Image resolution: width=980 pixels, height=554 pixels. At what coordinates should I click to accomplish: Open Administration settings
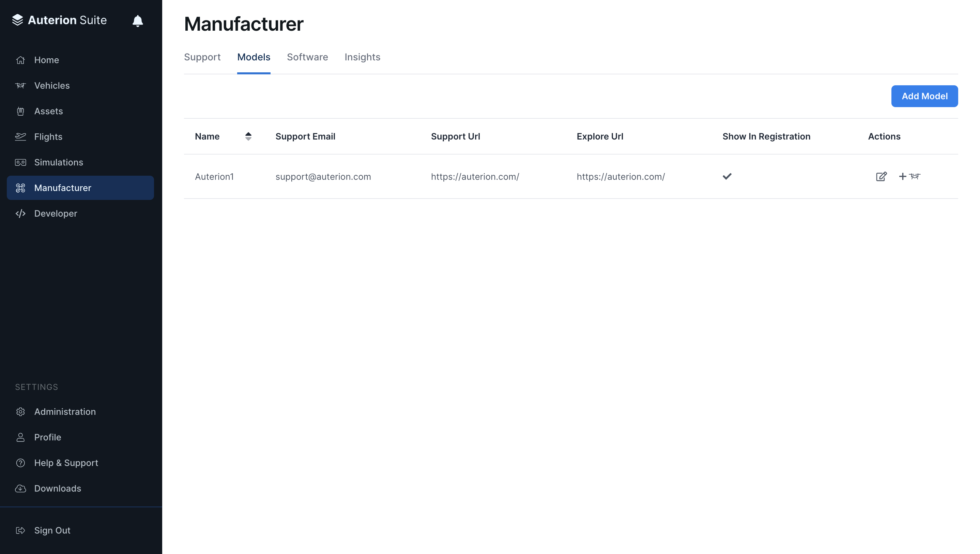click(x=65, y=412)
